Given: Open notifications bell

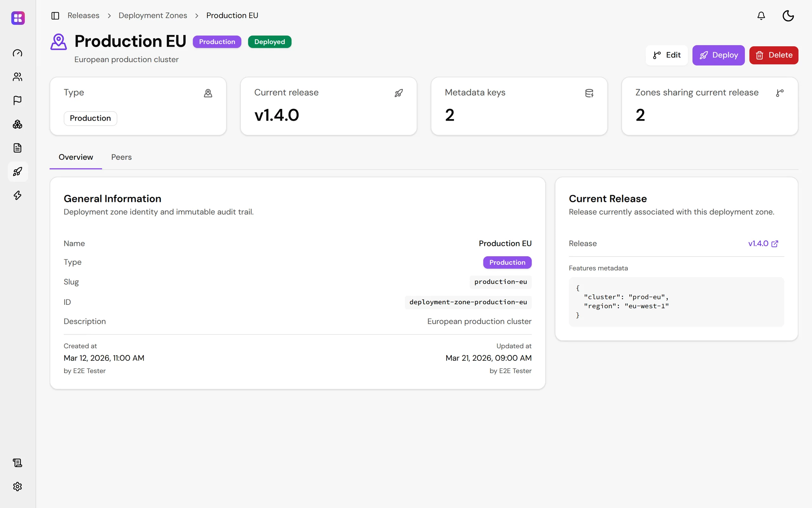Looking at the screenshot, I should (x=761, y=16).
